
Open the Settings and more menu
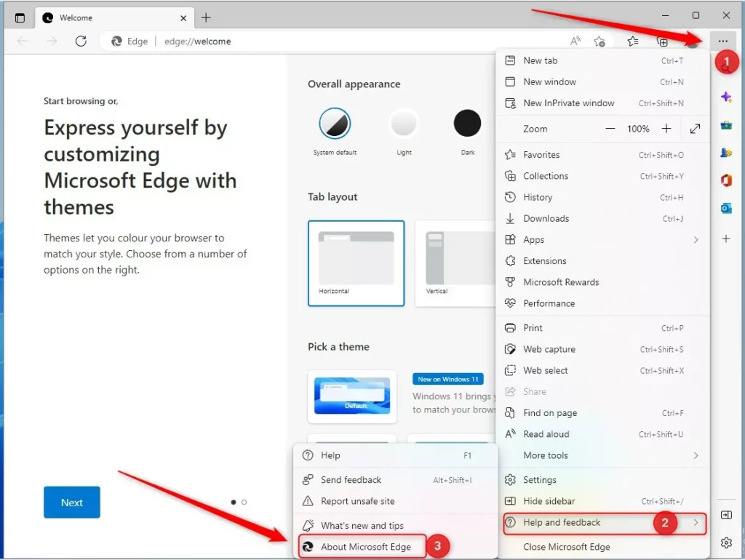722,41
